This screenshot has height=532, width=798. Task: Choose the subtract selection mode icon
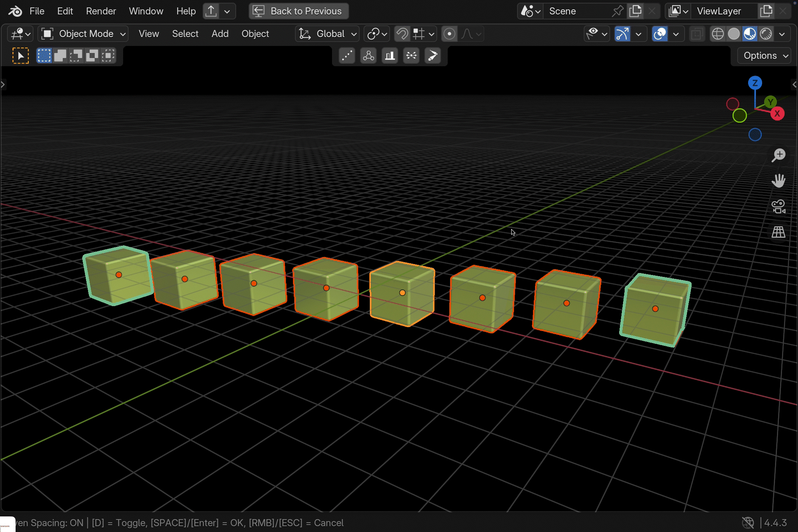pos(76,56)
